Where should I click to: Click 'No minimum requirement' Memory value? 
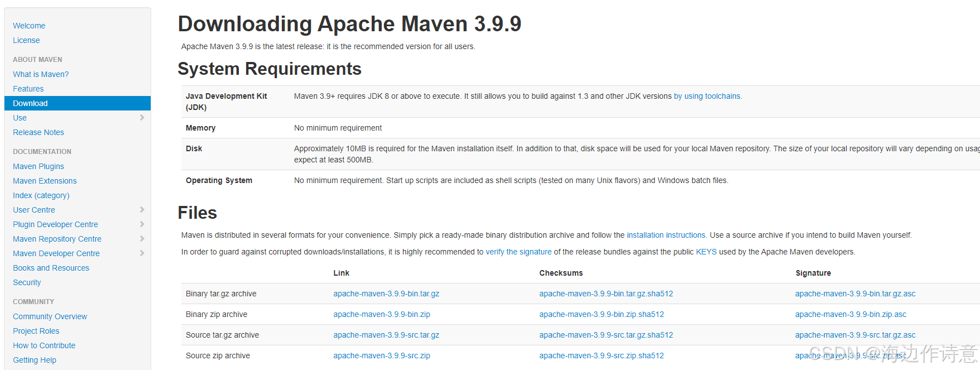pyautogui.click(x=338, y=128)
